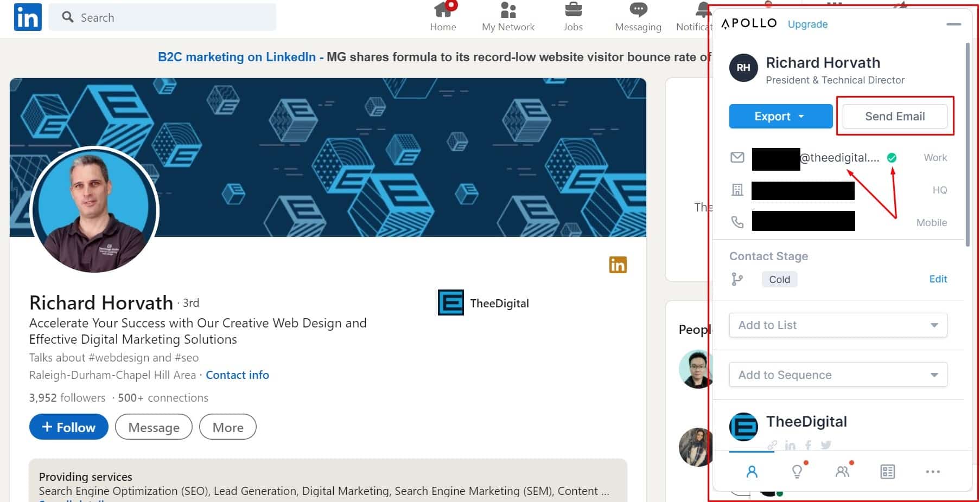The height and width of the screenshot is (502, 980).
Task: Click the HQ building icon
Action: click(x=737, y=190)
